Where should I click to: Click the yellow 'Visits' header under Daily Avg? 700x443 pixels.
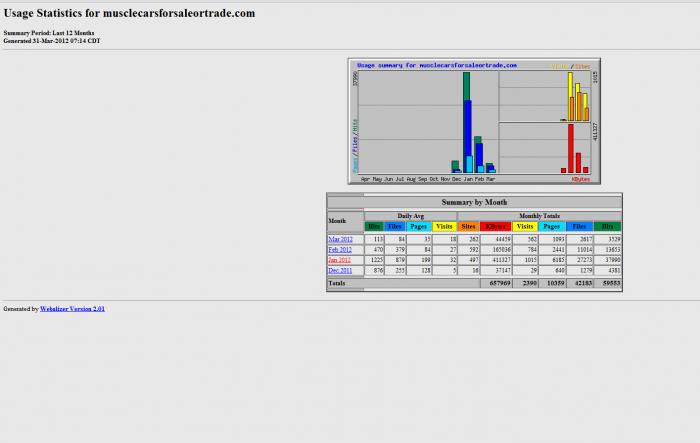click(444, 226)
